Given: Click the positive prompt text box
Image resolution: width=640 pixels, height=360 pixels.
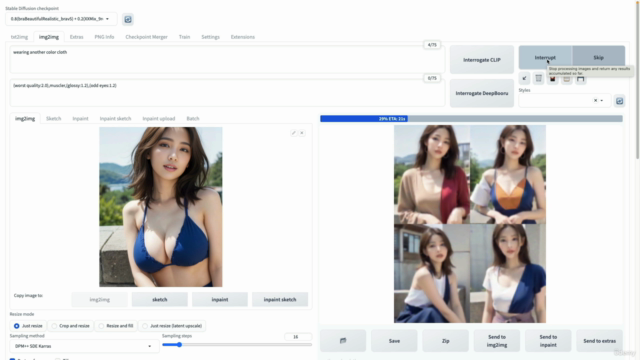Looking at the screenshot, I should coord(227,60).
